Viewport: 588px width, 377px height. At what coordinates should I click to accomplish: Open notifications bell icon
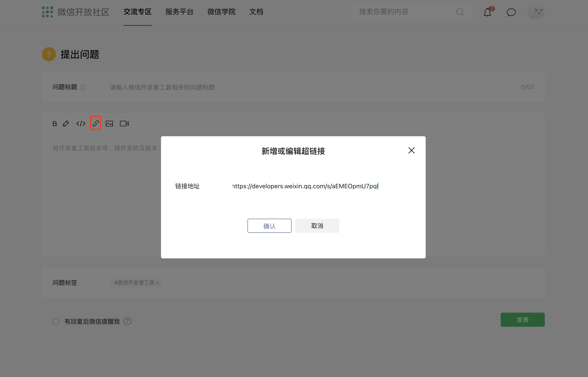click(487, 12)
